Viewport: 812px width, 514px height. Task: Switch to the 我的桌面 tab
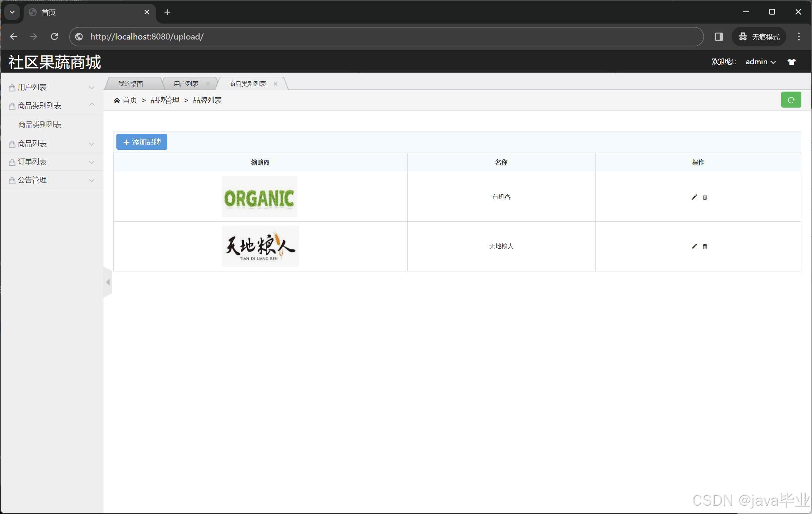pyautogui.click(x=130, y=84)
